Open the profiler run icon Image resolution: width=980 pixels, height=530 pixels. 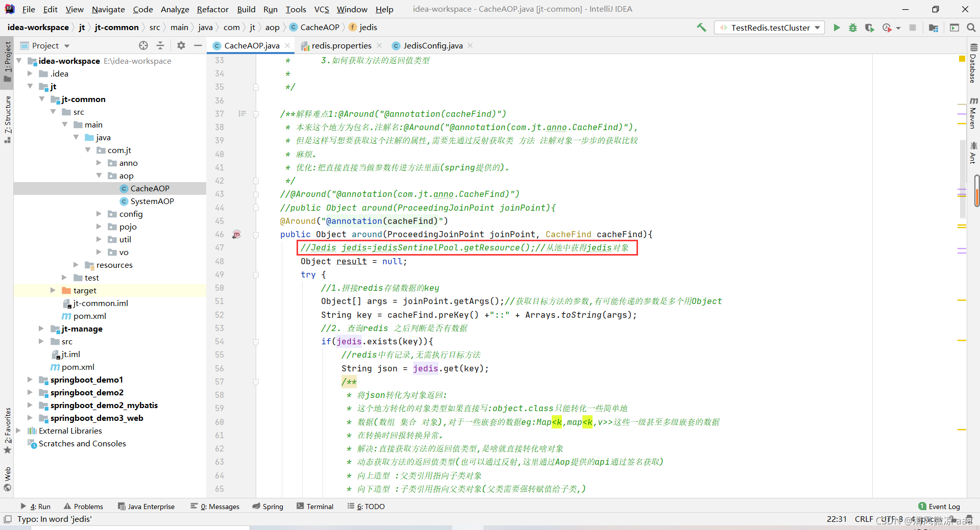887,28
